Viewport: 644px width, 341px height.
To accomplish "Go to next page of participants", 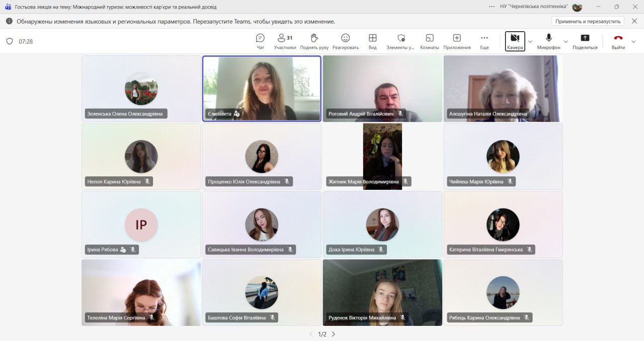I will (333, 334).
